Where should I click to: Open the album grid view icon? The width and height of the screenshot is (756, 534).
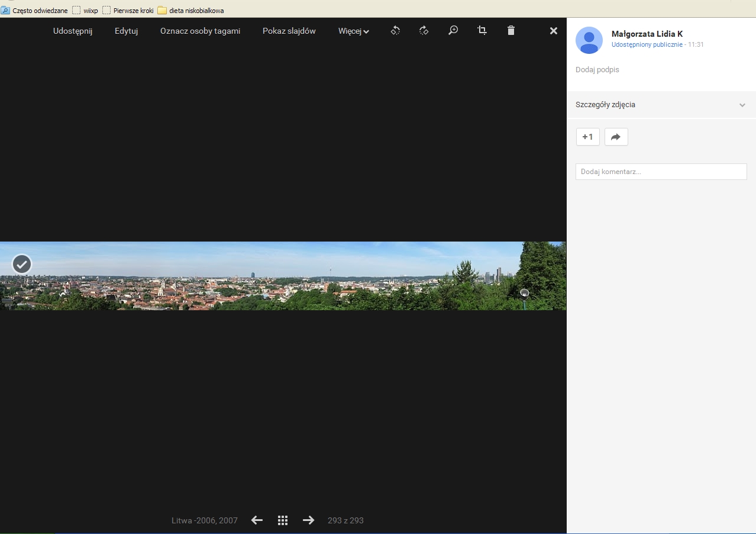pyautogui.click(x=283, y=520)
